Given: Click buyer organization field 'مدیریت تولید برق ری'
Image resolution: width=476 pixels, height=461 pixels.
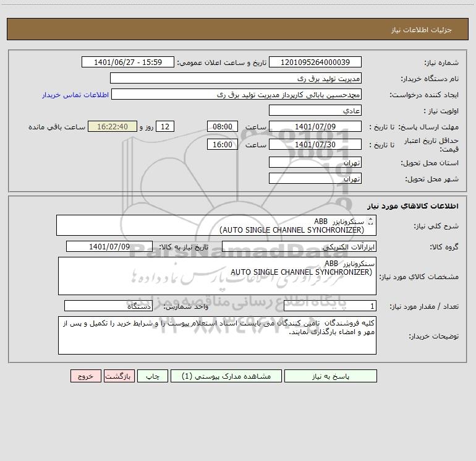Looking at the screenshot, I should pos(236,78).
